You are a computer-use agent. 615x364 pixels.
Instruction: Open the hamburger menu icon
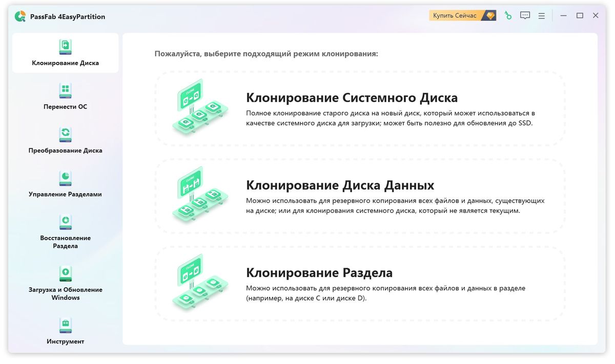542,16
